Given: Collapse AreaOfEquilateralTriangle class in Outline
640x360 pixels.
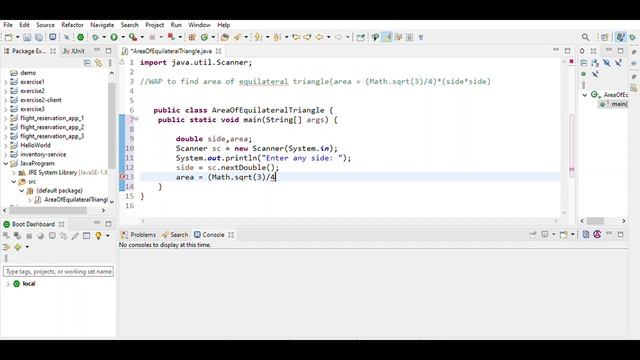Looking at the screenshot, I should [x=584, y=95].
